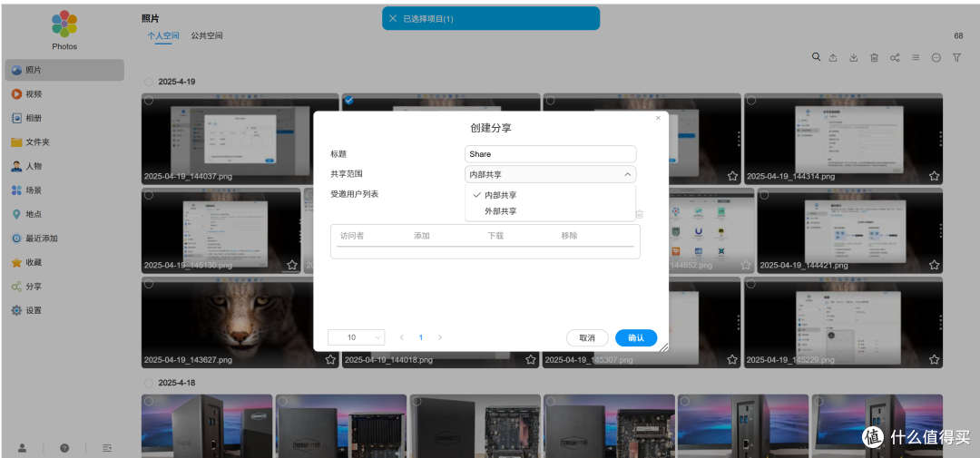Star the photo 2025-04-19_145229.png
Viewport: 980px width, 458px height.
[934, 359]
